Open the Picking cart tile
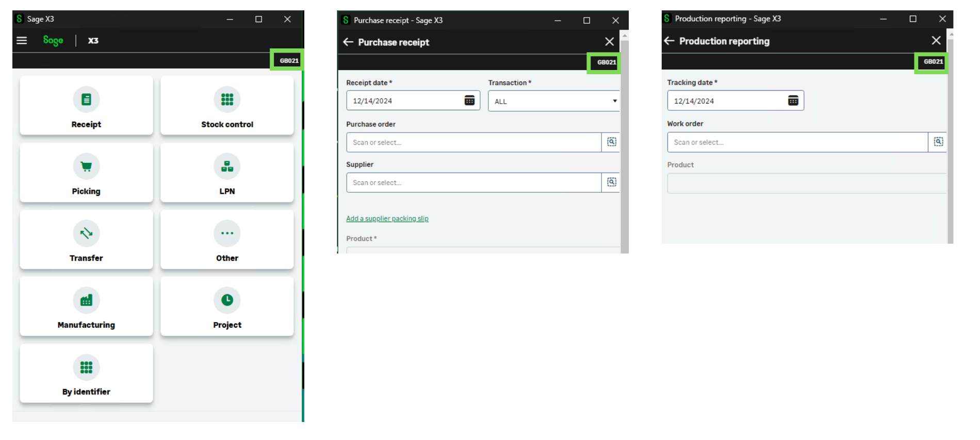This screenshot has height=440, width=980. point(86,173)
